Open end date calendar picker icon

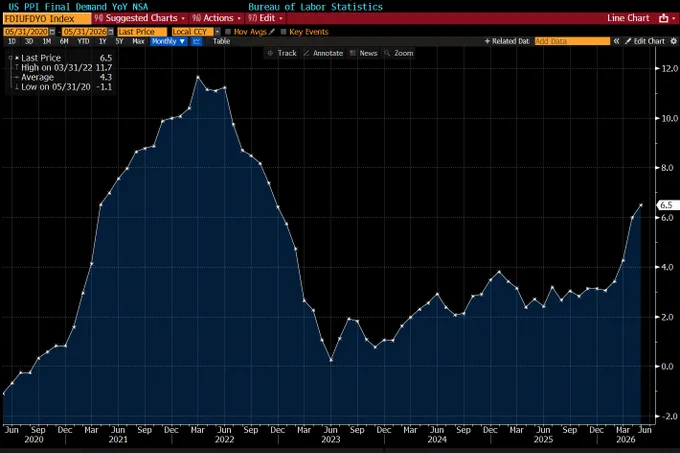coord(111,32)
